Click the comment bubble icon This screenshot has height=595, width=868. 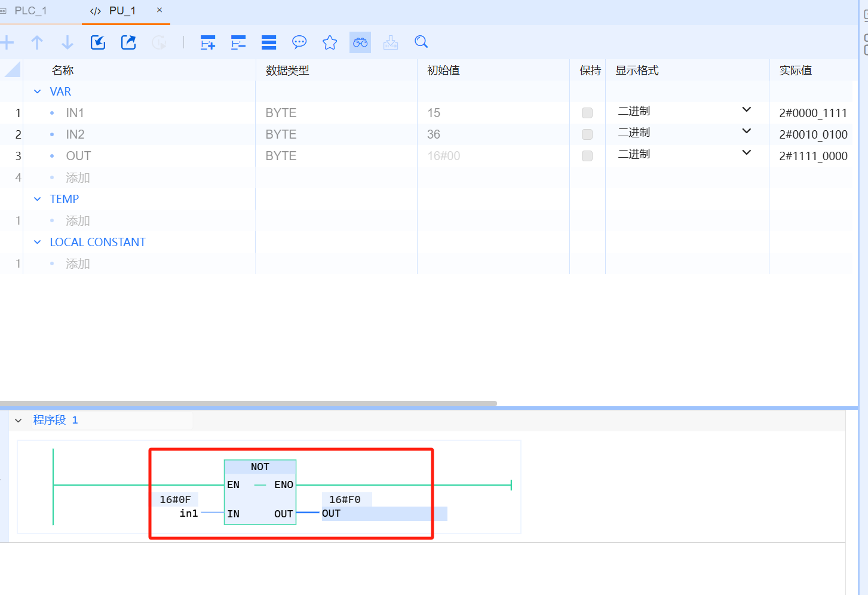(x=299, y=42)
